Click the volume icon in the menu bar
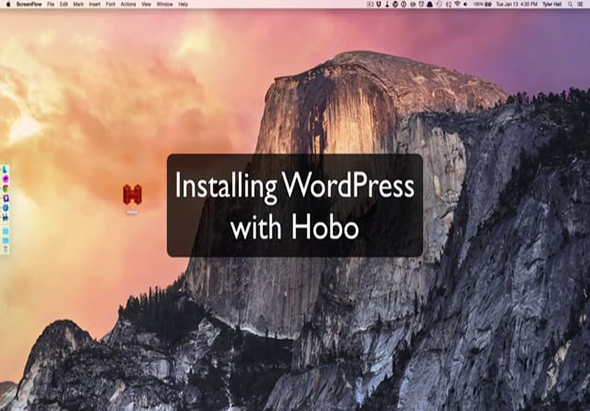The width and height of the screenshot is (590, 411). click(465, 4)
